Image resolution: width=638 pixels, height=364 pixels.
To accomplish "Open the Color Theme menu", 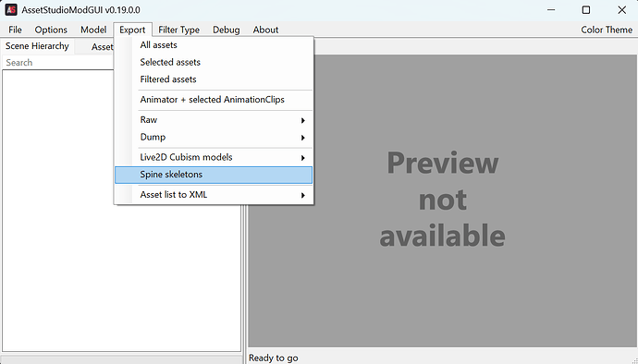I will (x=607, y=30).
